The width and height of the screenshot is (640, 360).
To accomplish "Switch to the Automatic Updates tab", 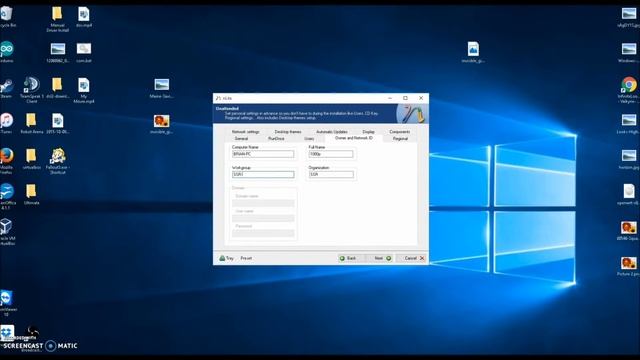I will [332, 132].
